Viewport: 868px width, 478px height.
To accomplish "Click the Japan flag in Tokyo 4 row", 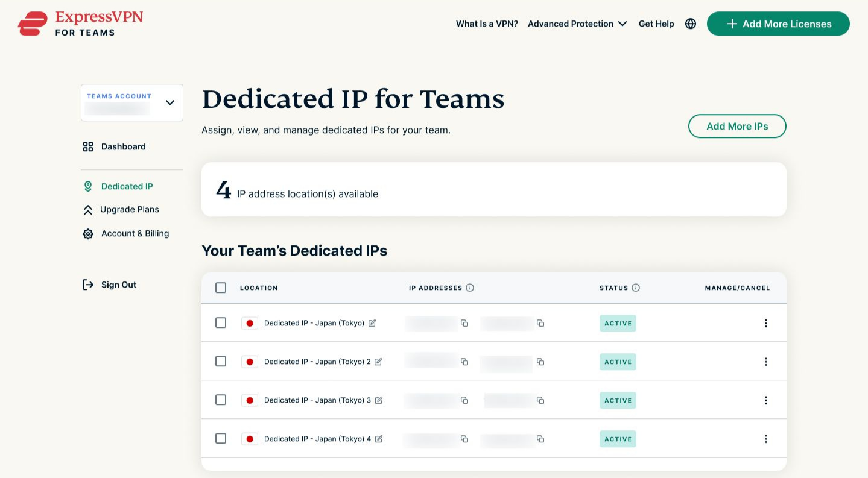I will click(250, 439).
